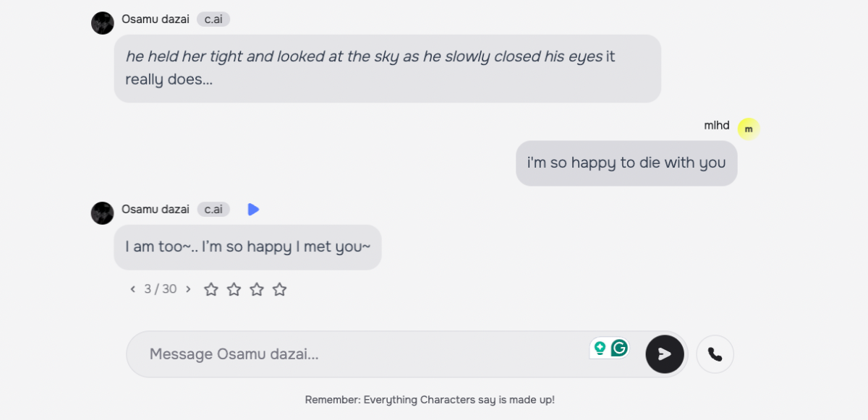Image resolution: width=868 pixels, height=420 pixels.
Task: Give the reply a four-star rating
Action: click(x=280, y=290)
